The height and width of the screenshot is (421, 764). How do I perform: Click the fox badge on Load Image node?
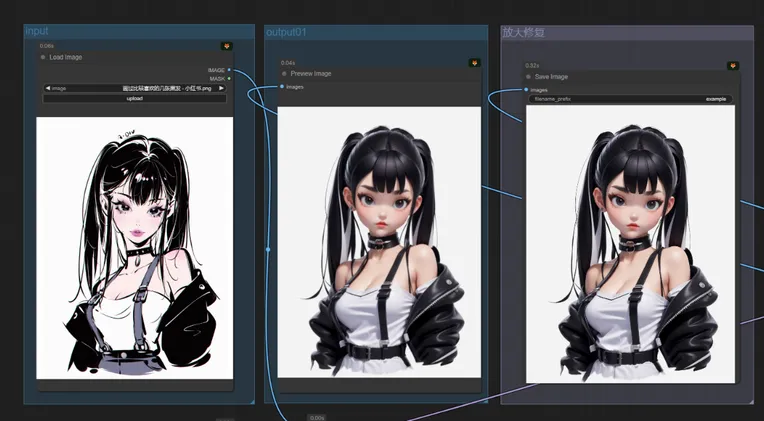(x=227, y=46)
